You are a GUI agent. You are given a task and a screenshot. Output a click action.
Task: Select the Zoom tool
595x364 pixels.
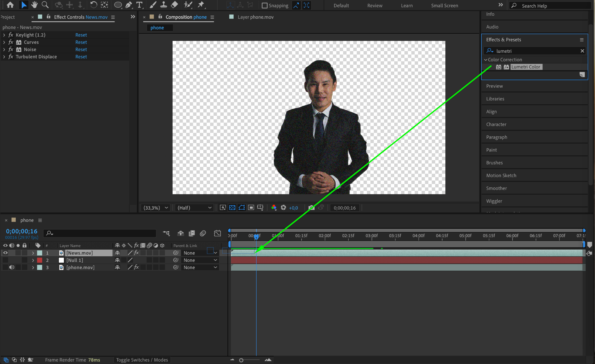[45, 5]
